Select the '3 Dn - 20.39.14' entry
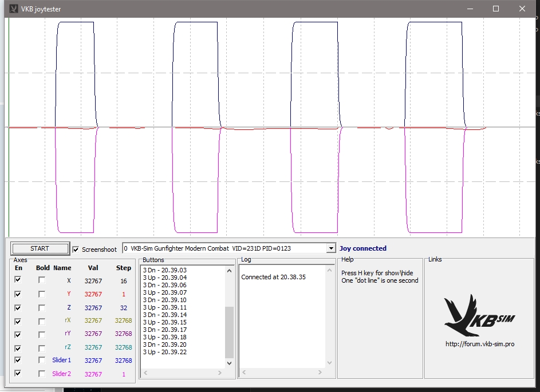Image resolution: width=540 pixels, height=392 pixels. [164, 315]
